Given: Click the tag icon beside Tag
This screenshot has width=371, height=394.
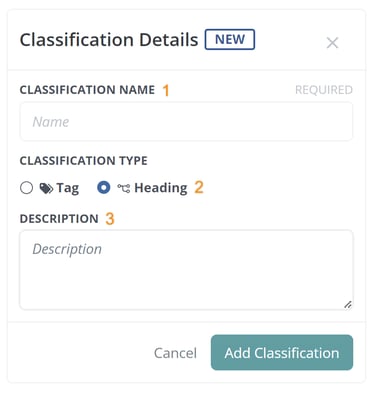Looking at the screenshot, I should pos(46,188).
